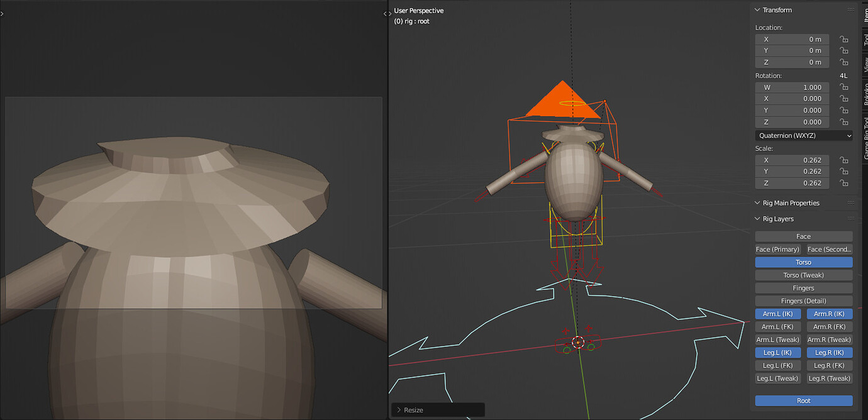
Task: Open the Game Rig Tool sidebar tab
Action: (865, 138)
